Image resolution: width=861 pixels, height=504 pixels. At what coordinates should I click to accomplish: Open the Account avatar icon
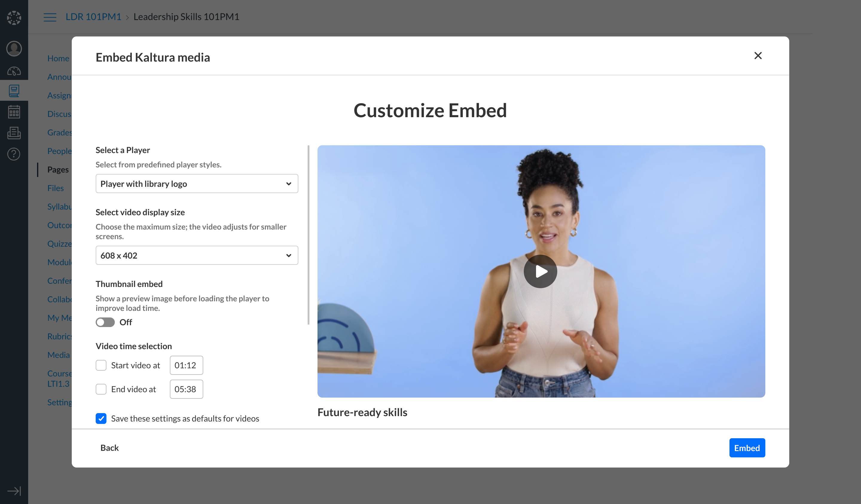tap(14, 48)
